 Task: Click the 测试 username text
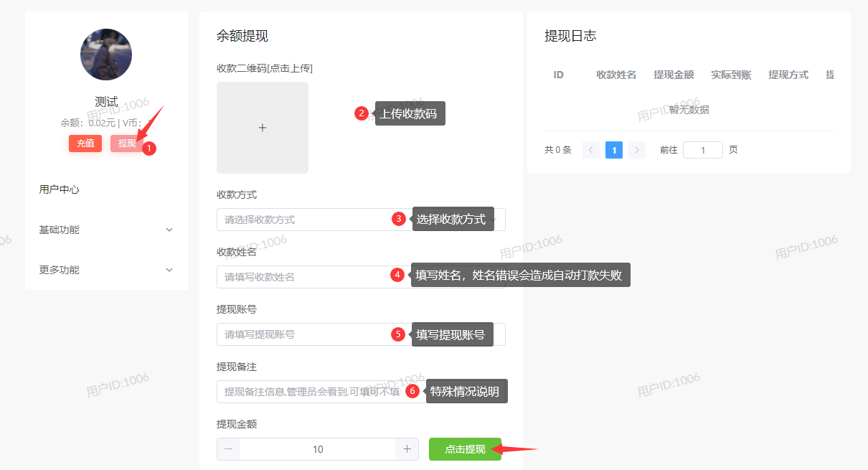point(106,102)
